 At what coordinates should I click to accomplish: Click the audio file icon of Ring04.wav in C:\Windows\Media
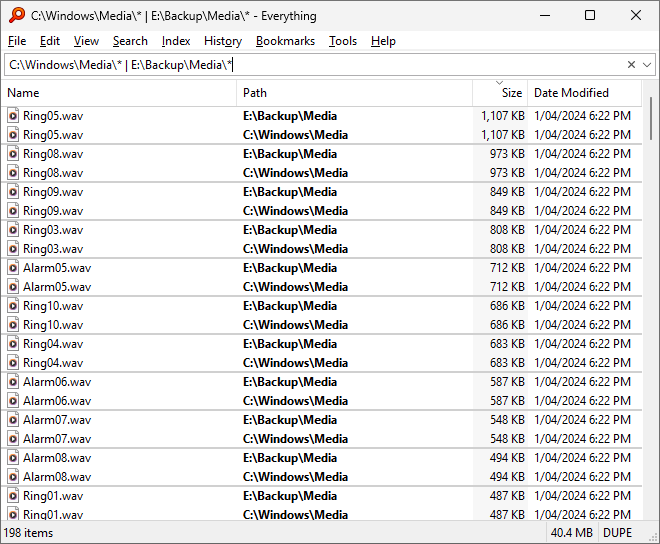pyautogui.click(x=13, y=363)
